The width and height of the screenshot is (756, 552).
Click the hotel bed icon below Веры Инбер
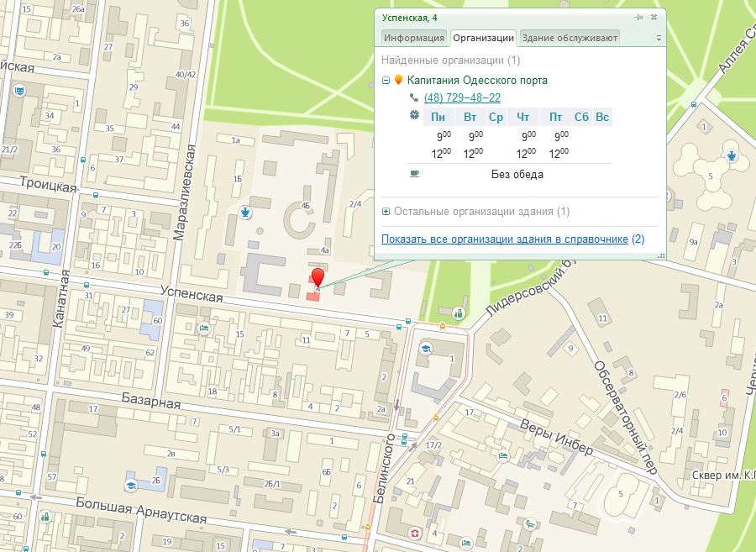[503, 455]
